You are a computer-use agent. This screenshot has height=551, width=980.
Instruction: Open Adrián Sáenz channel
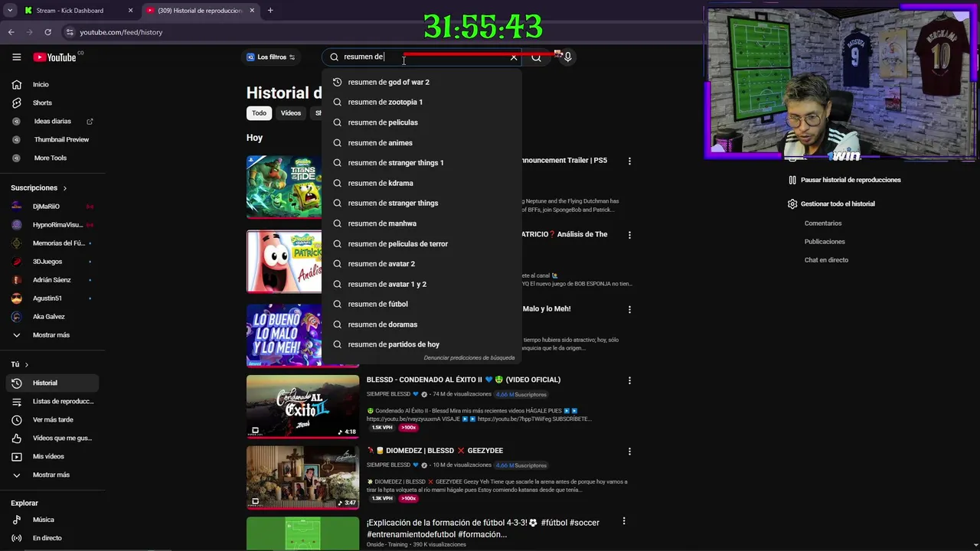(52, 279)
